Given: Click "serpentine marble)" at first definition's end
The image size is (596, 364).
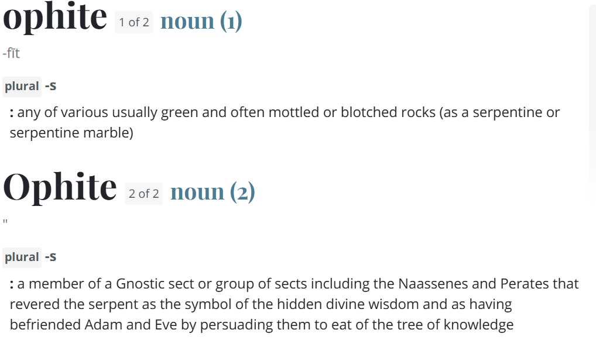Looking at the screenshot, I should pyautogui.click(x=71, y=133).
